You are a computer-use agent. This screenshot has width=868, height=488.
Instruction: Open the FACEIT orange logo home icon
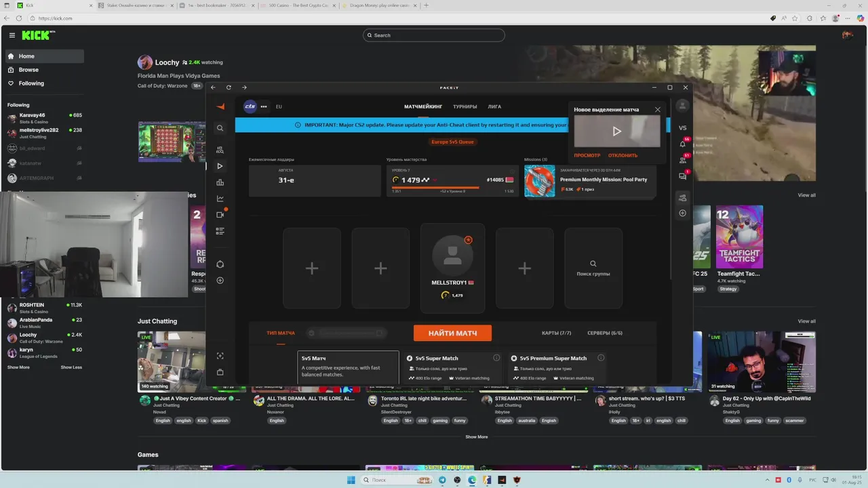point(220,106)
